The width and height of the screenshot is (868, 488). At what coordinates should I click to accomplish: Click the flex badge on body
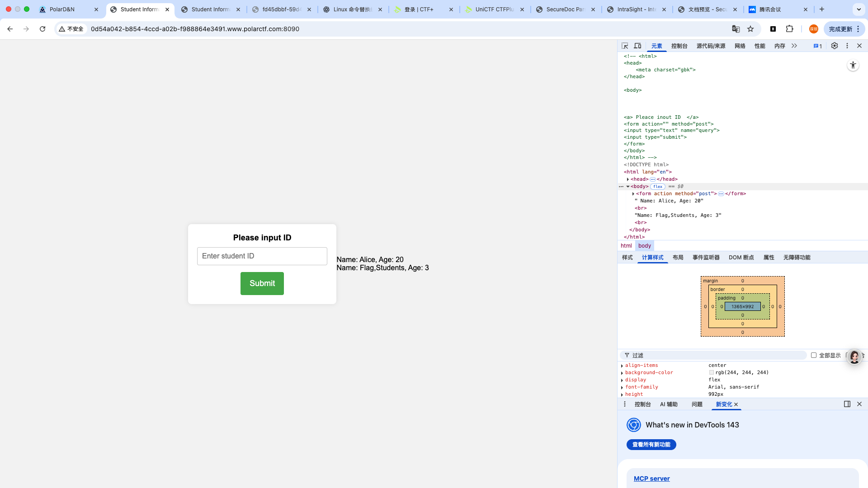(x=658, y=187)
